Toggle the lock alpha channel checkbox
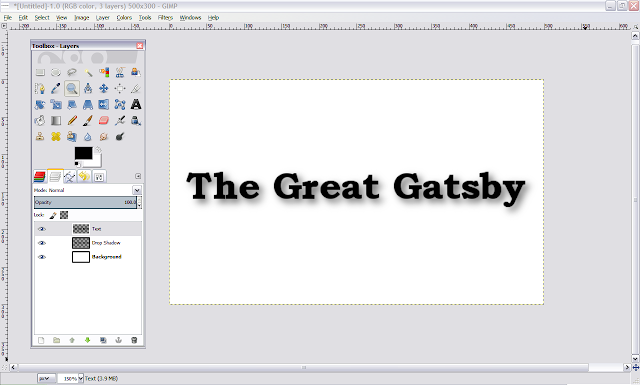Image resolution: width=640 pixels, height=385 pixels. point(64,215)
